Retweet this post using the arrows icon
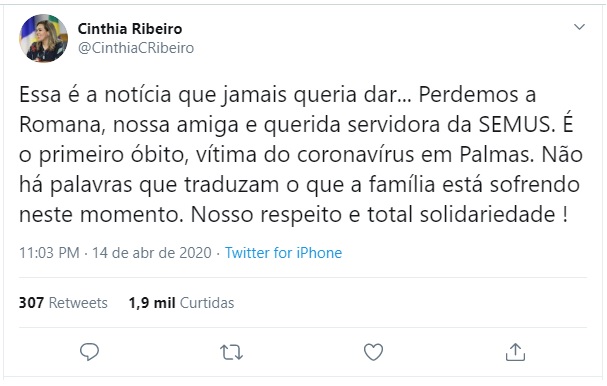 [x=231, y=352]
